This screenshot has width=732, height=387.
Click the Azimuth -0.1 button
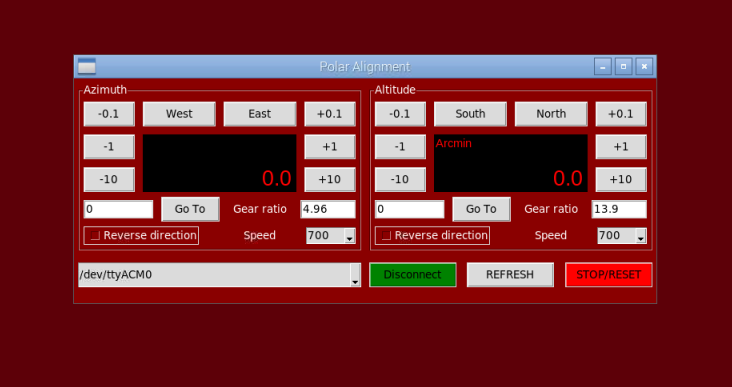tap(109, 114)
